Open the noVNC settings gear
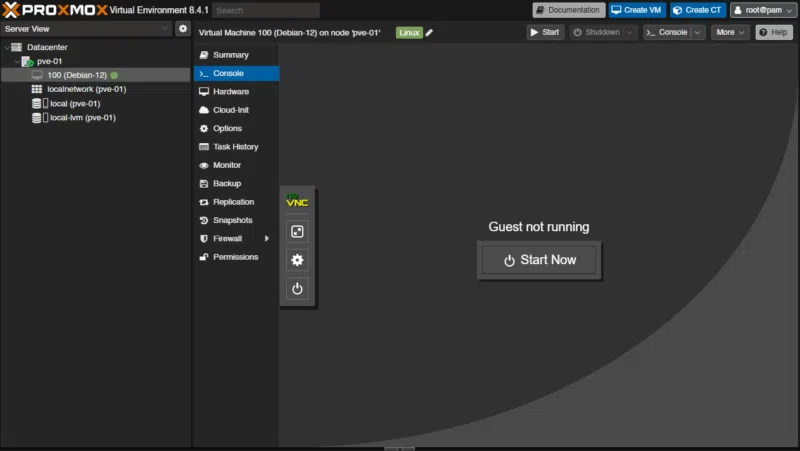This screenshot has width=800, height=451. pos(297,260)
